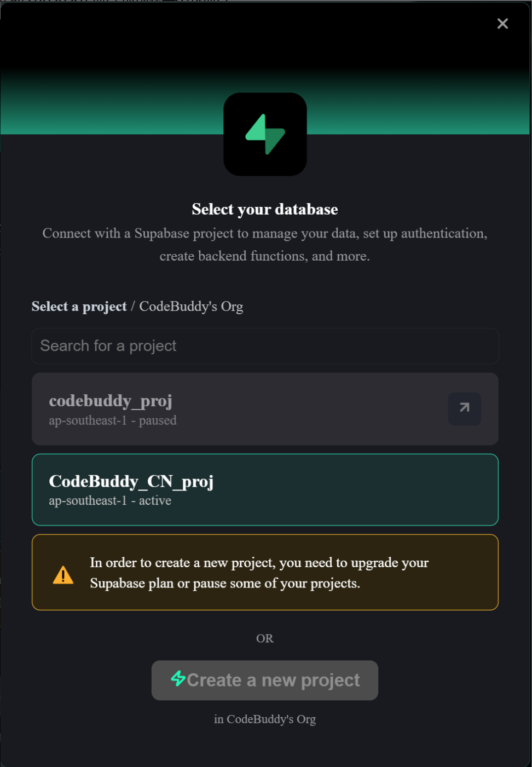This screenshot has height=767, width=532.
Task: Click the ap-southeast-1 active status text
Action: coord(109,500)
